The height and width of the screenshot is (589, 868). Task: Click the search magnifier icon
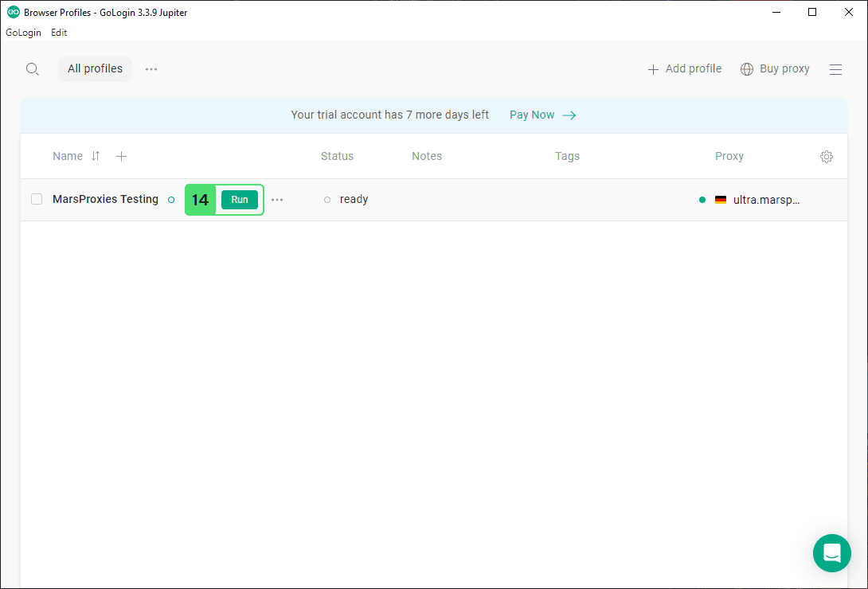(32, 69)
